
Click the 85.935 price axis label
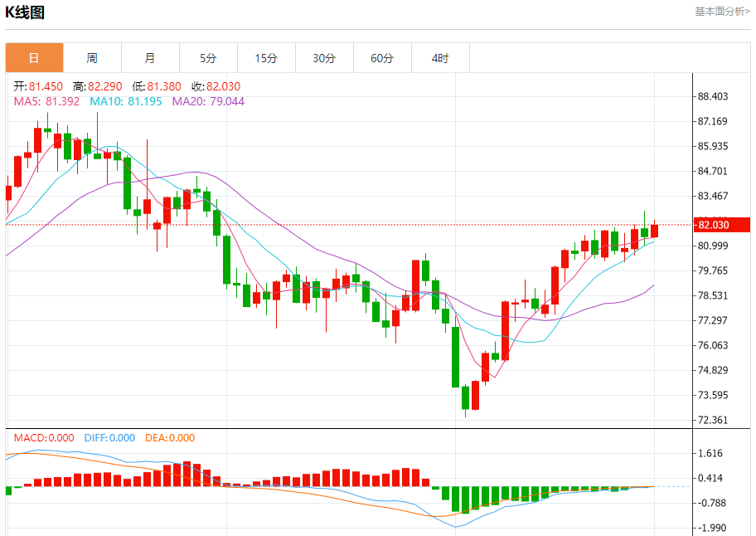click(x=713, y=146)
